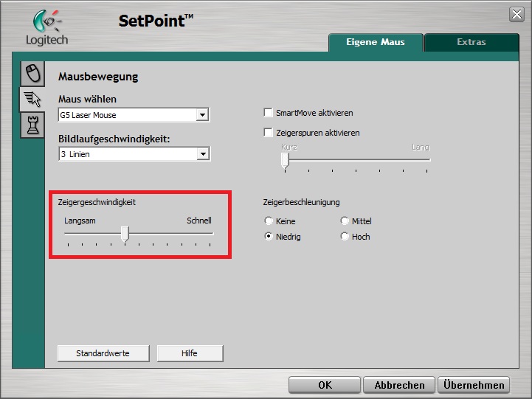Viewport: 532px width, 399px height.
Task: Click the pointer trail length slider thumb
Action: pyautogui.click(x=285, y=160)
